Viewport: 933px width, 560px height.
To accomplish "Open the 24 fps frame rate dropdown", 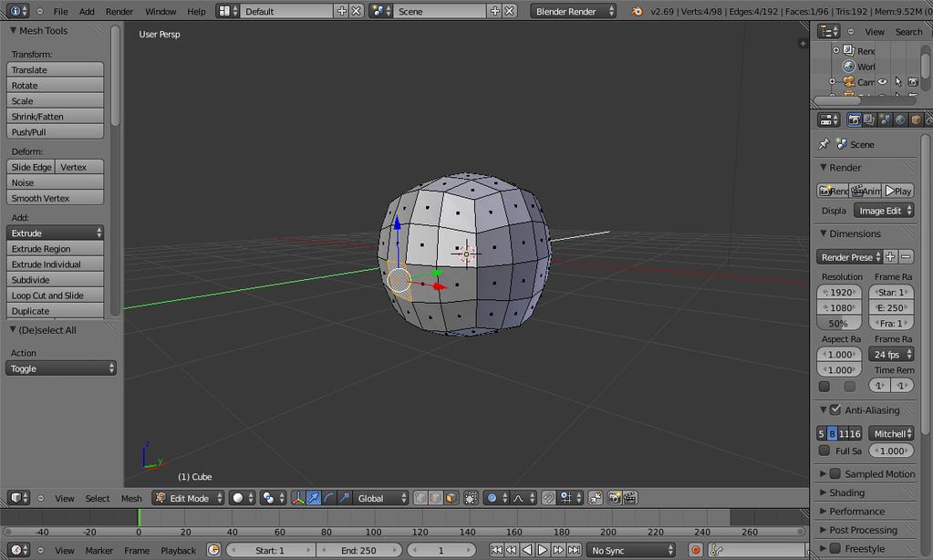I will (x=891, y=354).
